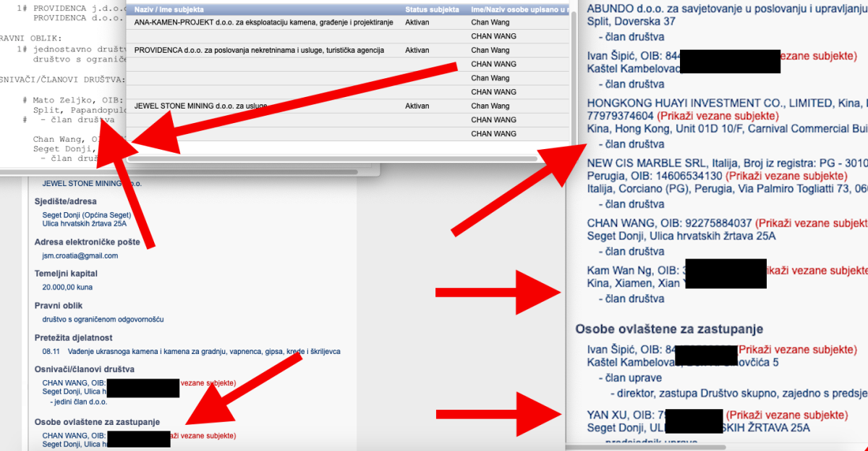Click the address 'Split, Doverska 37'
This screenshot has width=868, height=451.
click(631, 21)
